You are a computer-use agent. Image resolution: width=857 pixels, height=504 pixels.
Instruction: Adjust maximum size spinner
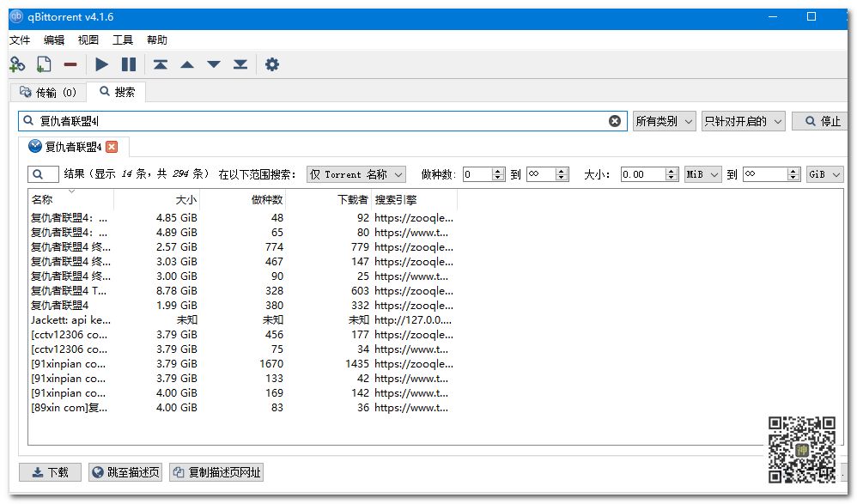pyautogui.click(x=772, y=174)
